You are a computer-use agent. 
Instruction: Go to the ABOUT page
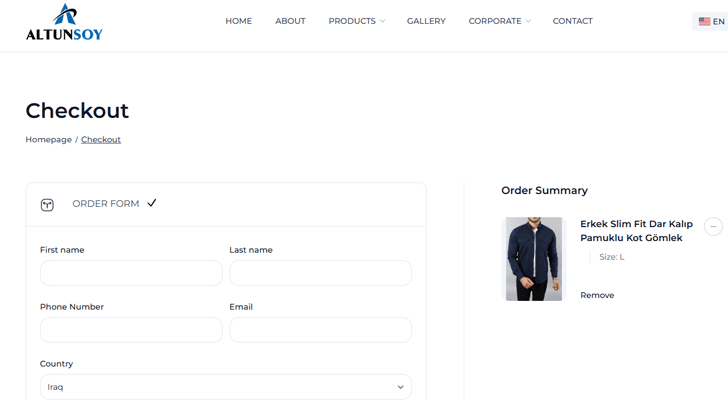pos(290,21)
